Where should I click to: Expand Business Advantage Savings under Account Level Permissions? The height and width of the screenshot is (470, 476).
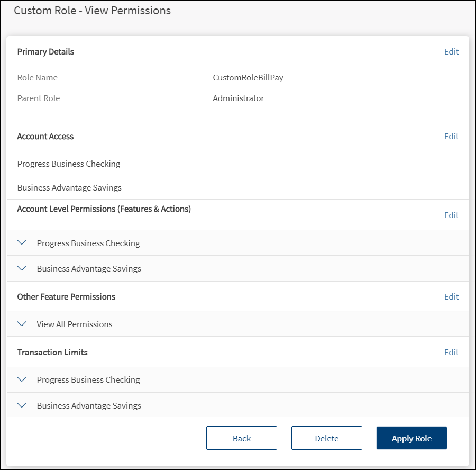22,268
